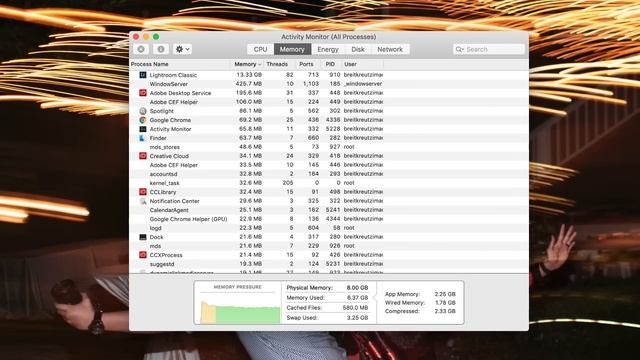Click the Physical Memory 8.00 GB value

click(x=358, y=288)
